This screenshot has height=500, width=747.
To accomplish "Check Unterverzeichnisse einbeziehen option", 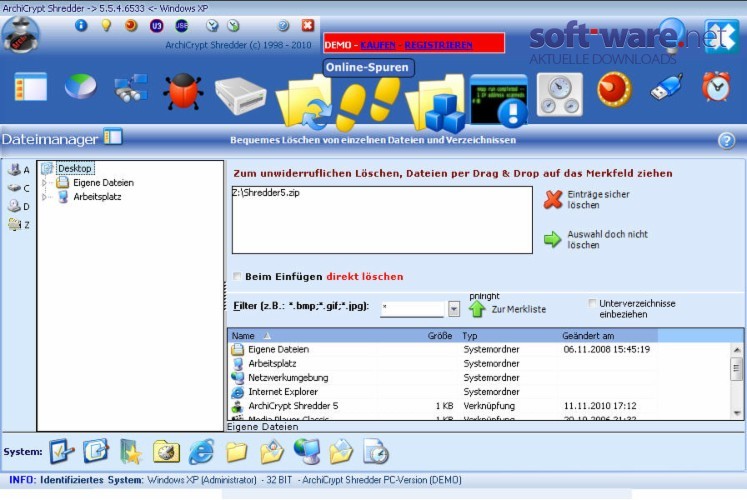I will coord(592,303).
